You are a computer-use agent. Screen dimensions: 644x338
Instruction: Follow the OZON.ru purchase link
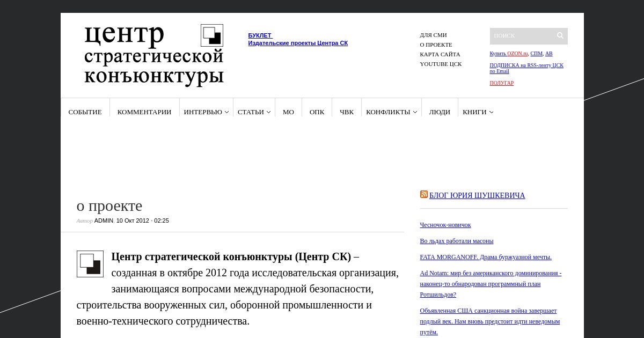coord(517,54)
